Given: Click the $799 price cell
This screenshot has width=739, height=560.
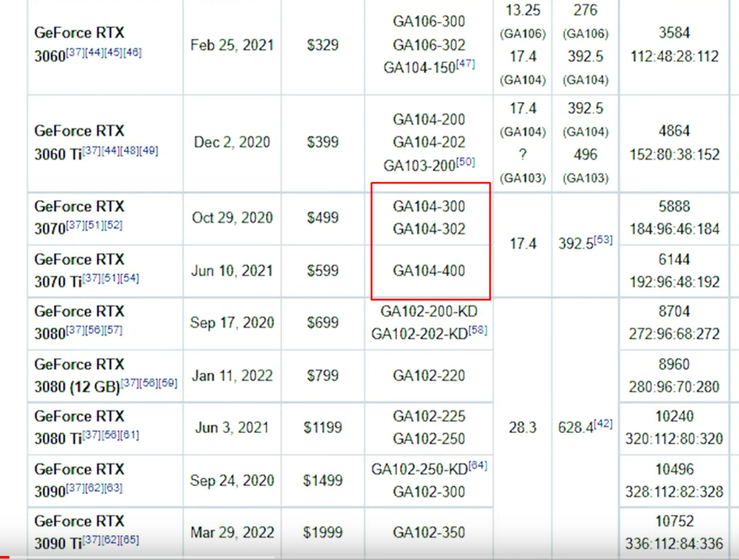Looking at the screenshot, I should [x=323, y=376].
